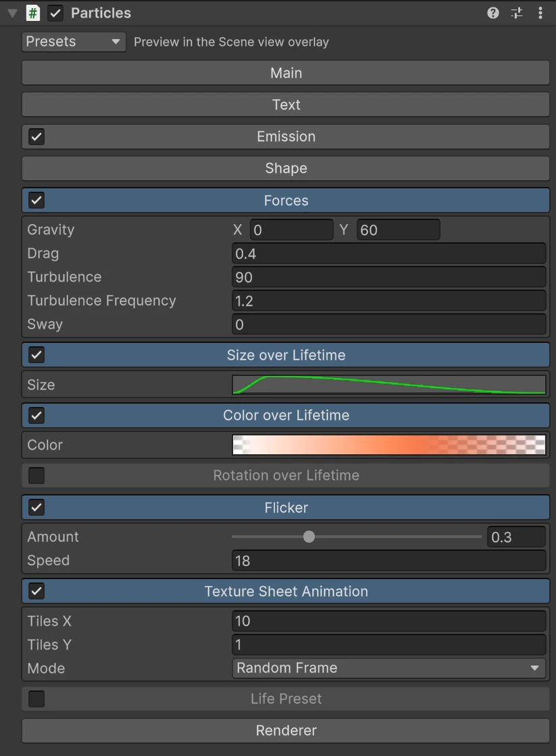Click the Speed property label
556x756 pixels.
coord(48,560)
